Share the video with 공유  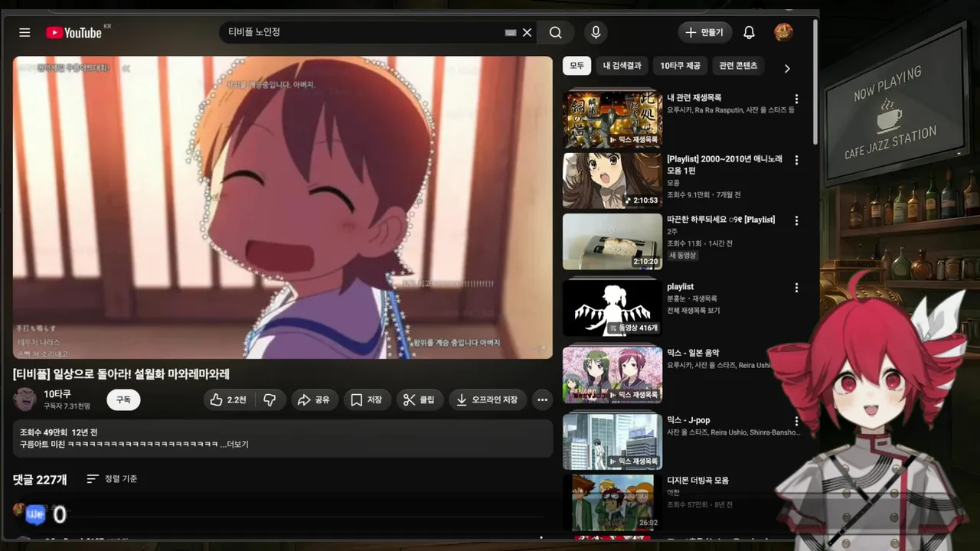click(x=314, y=399)
